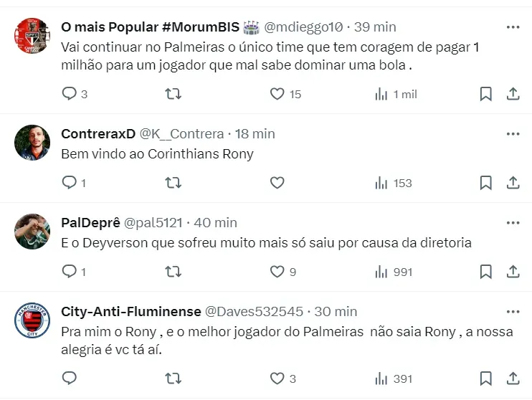The image size is (532, 400).
Task: Reply to mdieggo10's tweet about Palmeiras
Action: [x=70, y=94]
